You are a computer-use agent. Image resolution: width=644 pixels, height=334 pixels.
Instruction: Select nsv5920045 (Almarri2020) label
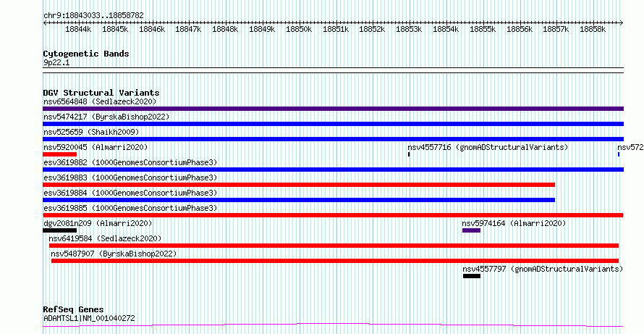pyautogui.click(x=96, y=147)
